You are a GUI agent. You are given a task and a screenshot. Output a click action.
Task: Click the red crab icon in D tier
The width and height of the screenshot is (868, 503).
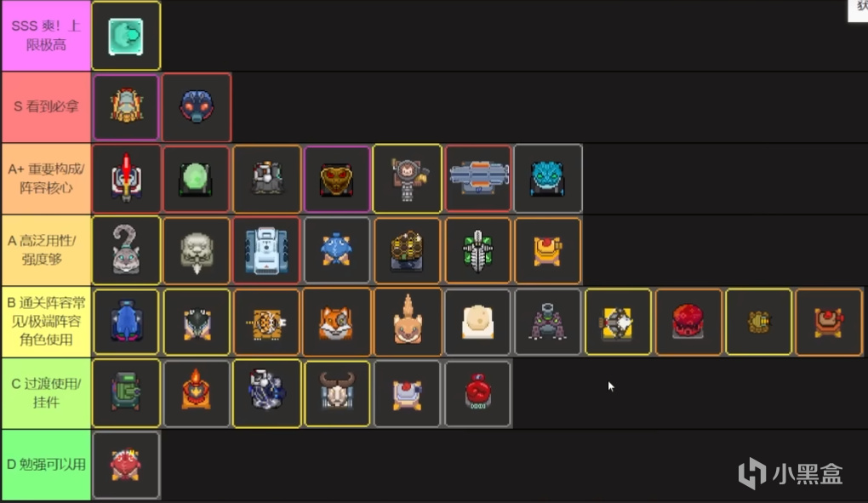pyautogui.click(x=126, y=465)
